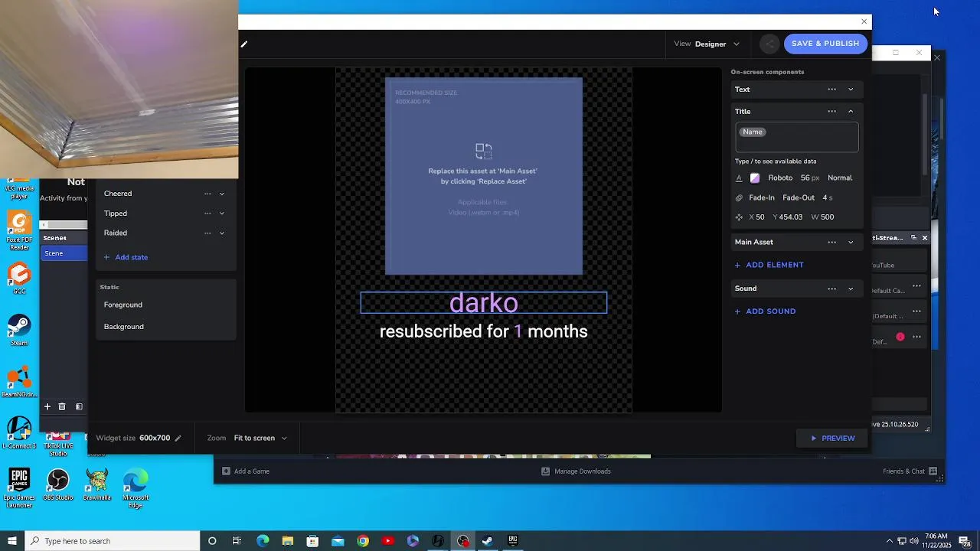Expand the Cheered state chevron
Screen dimensions: 980x551
click(x=222, y=194)
